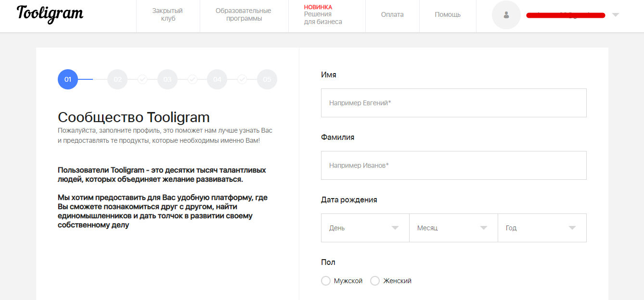Open the user avatar icon
The width and height of the screenshot is (644, 300).
tap(506, 15)
